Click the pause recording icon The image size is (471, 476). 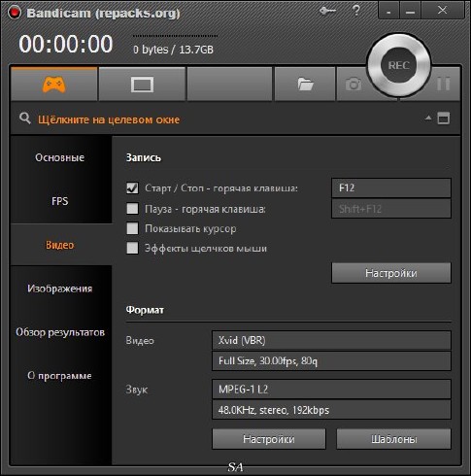point(443,84)
